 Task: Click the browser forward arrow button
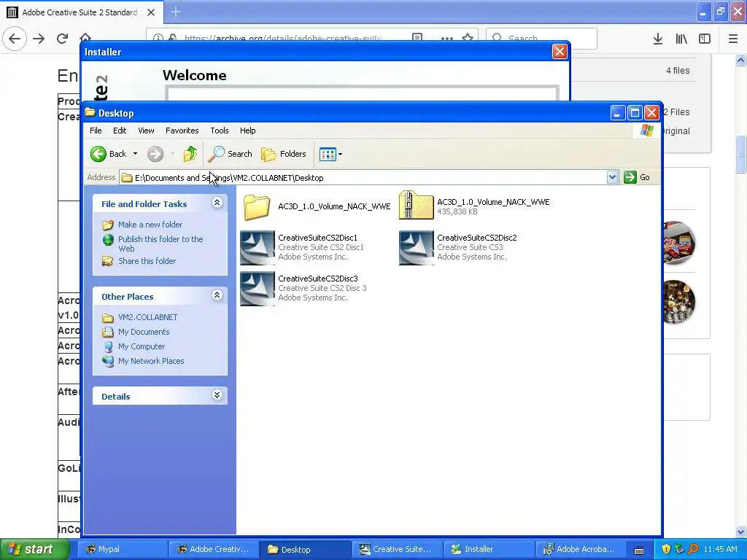click(x=39, y=39)
